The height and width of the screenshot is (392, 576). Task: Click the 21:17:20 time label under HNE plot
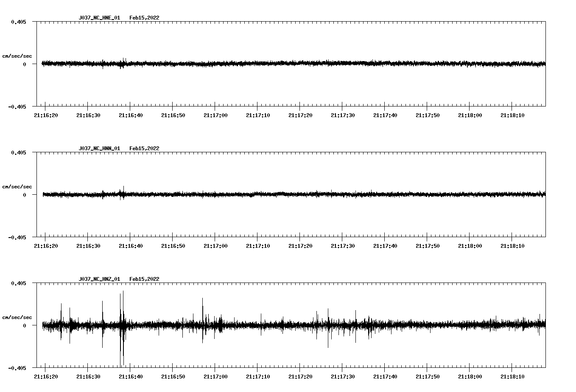click(300, 115)
